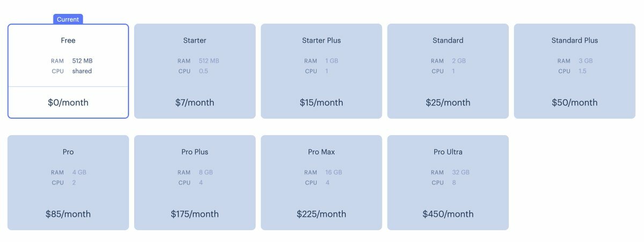
Task: Click the $0/month price
Action: [68, 102]
